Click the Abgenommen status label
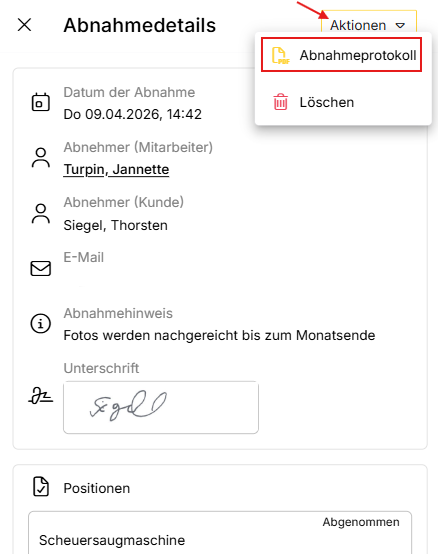The image size is (438, 554). point(361,522)
